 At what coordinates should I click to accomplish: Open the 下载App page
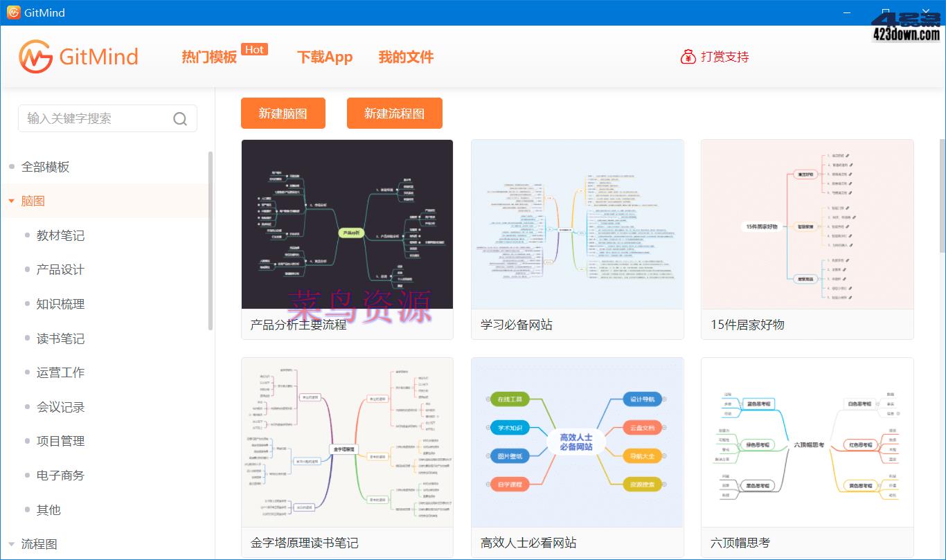pyautogui.click(x=325, y=57)
